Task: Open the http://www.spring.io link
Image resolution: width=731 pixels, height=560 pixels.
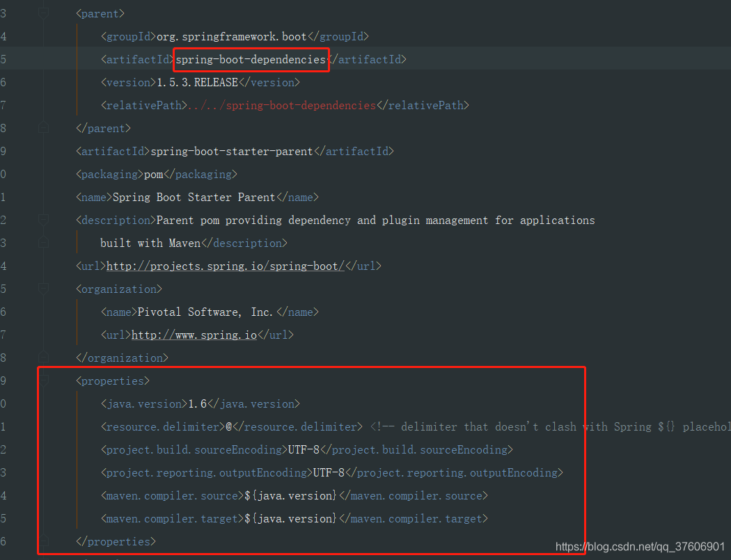Action: [x=194, y=335]
